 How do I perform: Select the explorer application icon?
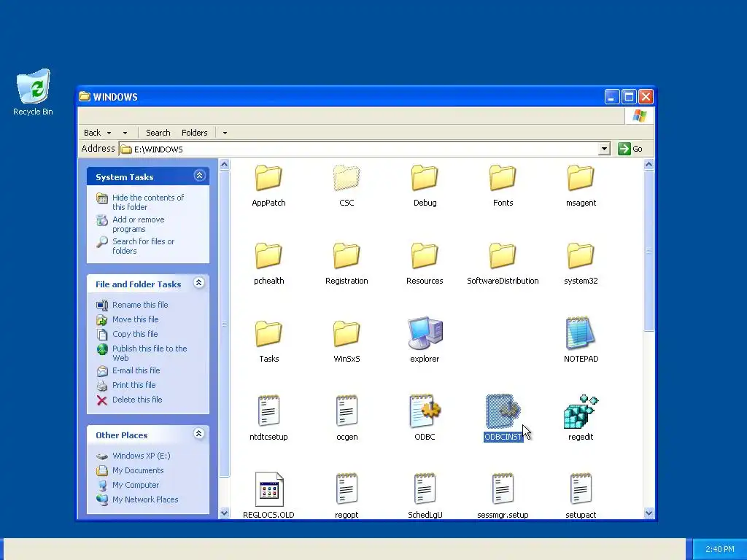425,333
